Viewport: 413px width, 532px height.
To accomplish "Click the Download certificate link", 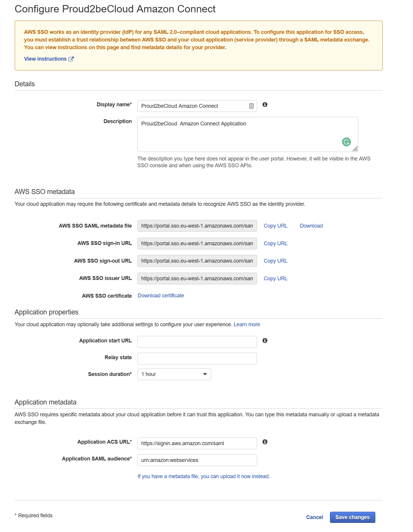I will tap(161, 296).
